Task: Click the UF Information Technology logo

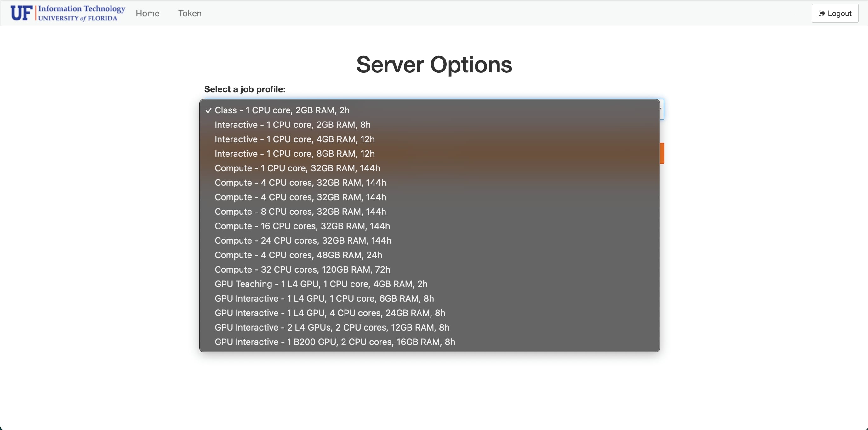Action: coord(68,13)
